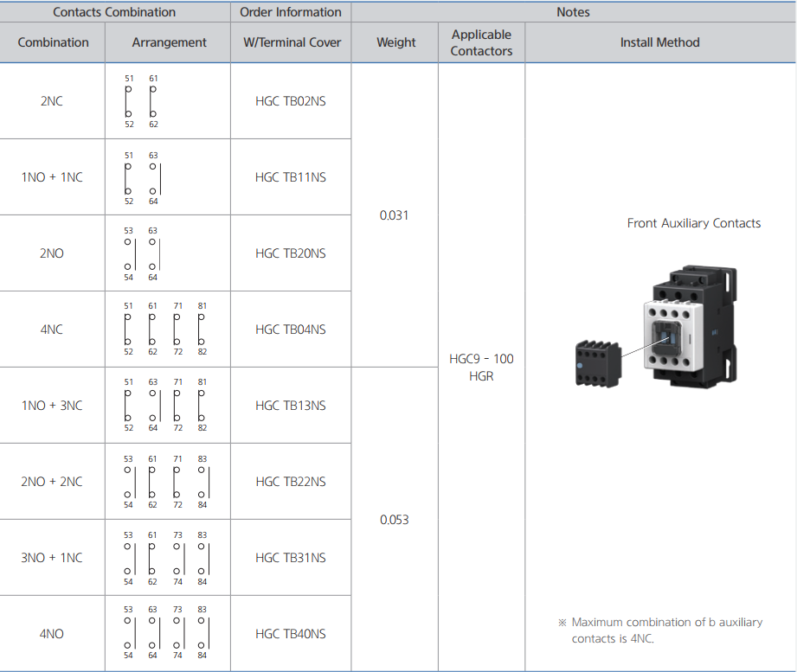Click the contact diagram beside "HGC TB31NS"
This screenshot has height=672, width=797.
[x=165, y=558]
